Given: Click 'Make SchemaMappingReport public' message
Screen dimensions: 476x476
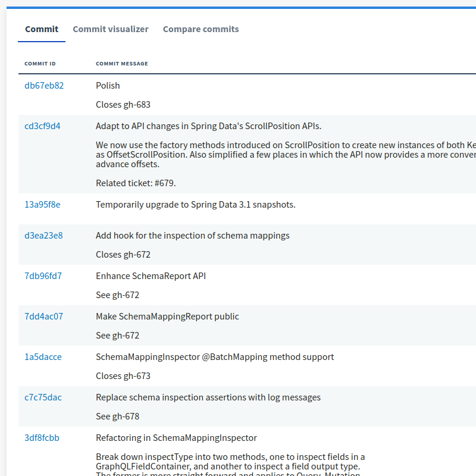Looking at the screenshot, I should coord(167,317).
